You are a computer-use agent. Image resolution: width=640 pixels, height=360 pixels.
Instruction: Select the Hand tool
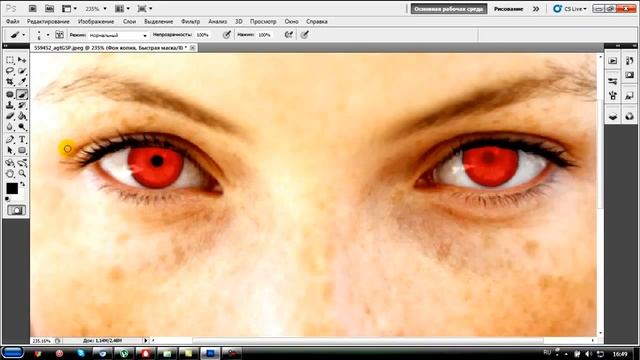click(x=10, y=174)
